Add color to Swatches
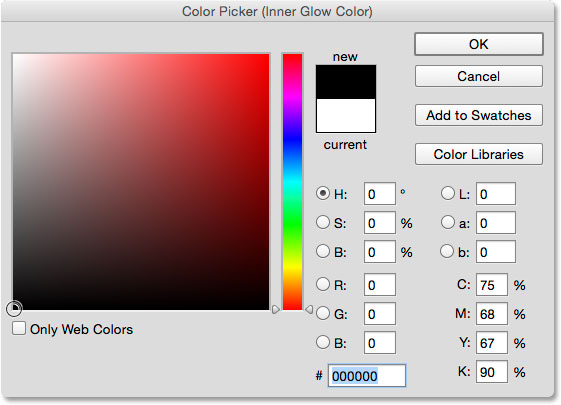Image resolution: width=561 pixels, height=405 pixels. click(x=479, y=115)
